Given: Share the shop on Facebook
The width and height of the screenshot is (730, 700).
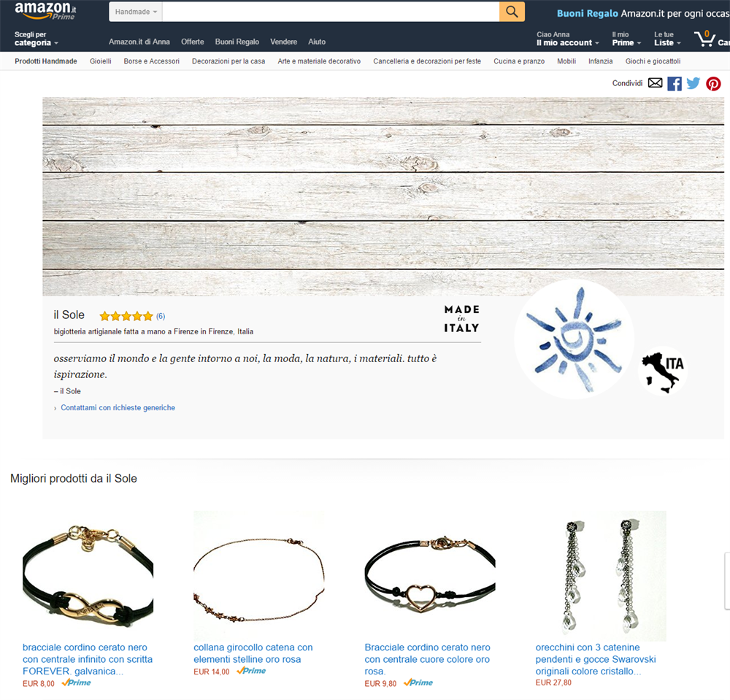Looking at the screenshot, I should 674,84.
